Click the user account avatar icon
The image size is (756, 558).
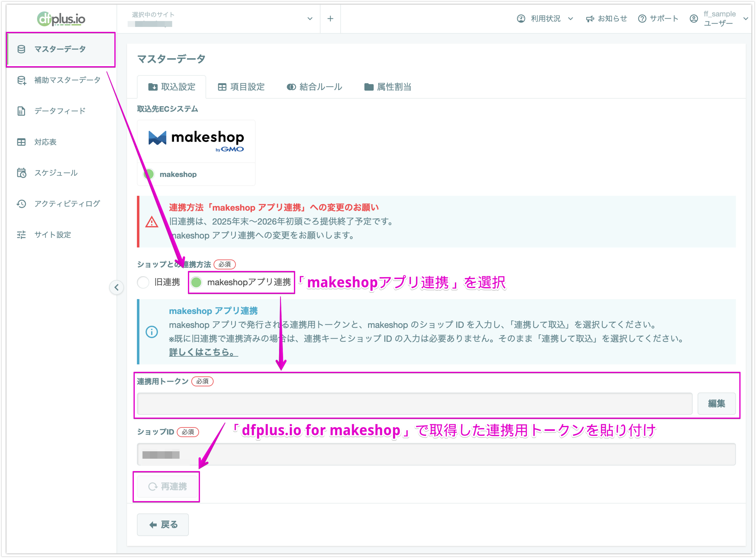[x=694, y=19]
